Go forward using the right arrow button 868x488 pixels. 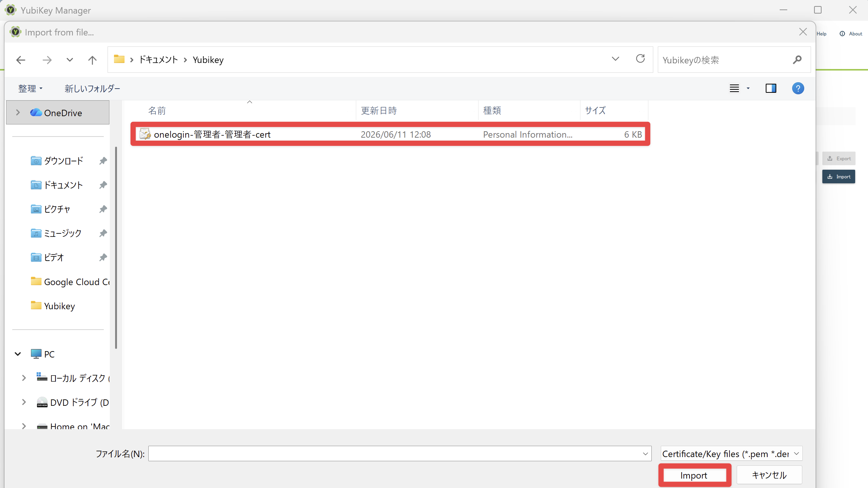tap(47, 60)
